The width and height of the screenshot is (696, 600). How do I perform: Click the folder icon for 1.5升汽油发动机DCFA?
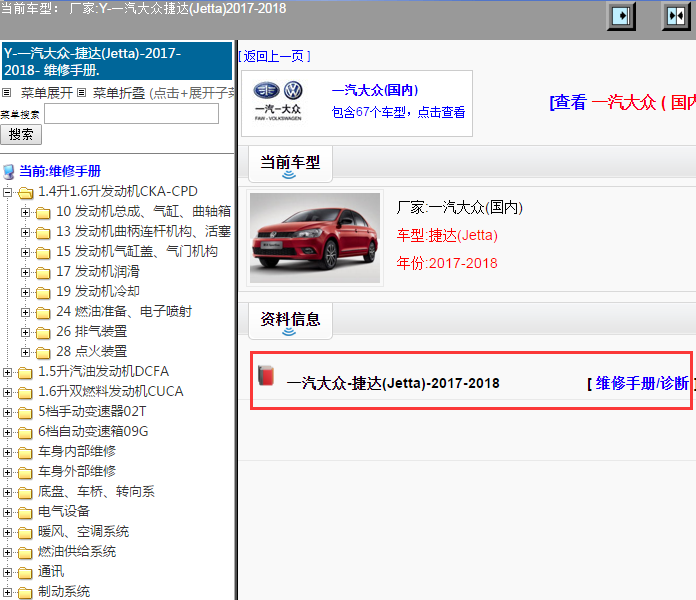coord(25,373)
